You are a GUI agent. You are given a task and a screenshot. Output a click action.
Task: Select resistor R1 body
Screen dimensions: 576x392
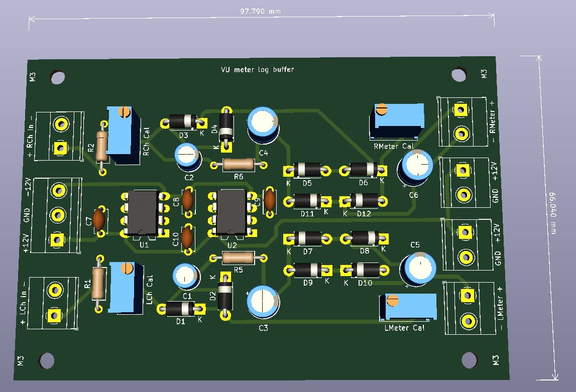tap(98, 283)
